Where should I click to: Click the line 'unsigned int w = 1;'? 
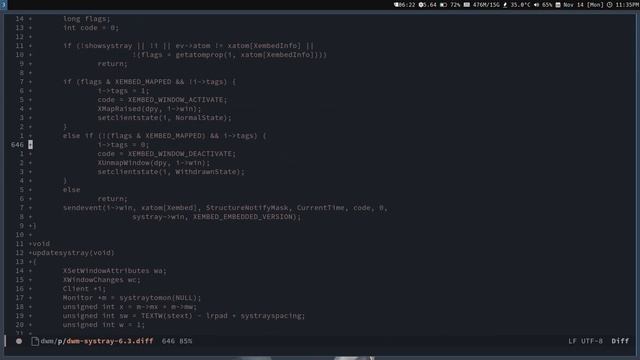[x=104, y=324]
